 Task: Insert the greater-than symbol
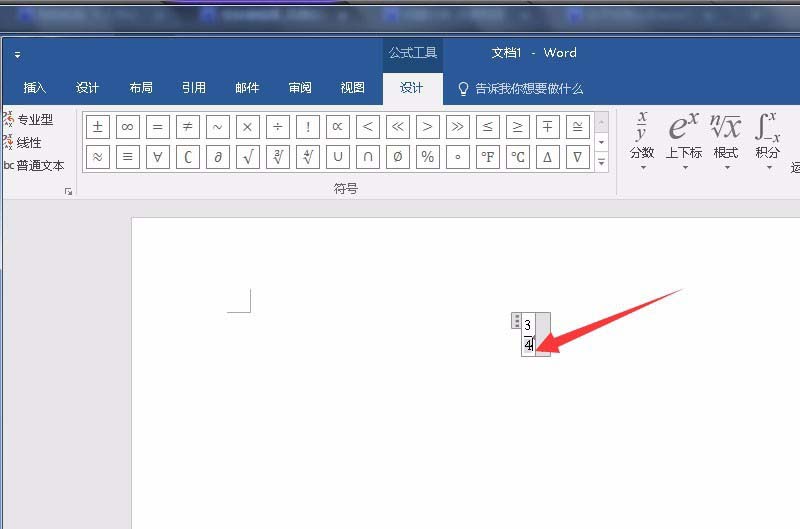pos(428,127)
